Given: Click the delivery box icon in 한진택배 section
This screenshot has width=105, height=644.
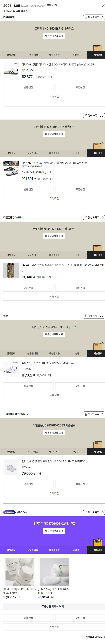Looking at the screenshot, I should click(x=98, y=247).
